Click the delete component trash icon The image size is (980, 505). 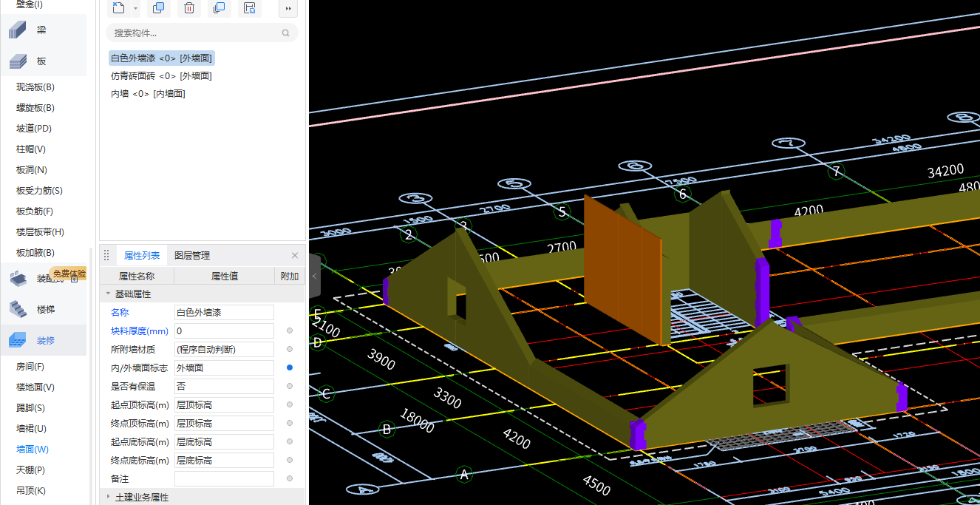pyautogui.click(x=189, y=8)
